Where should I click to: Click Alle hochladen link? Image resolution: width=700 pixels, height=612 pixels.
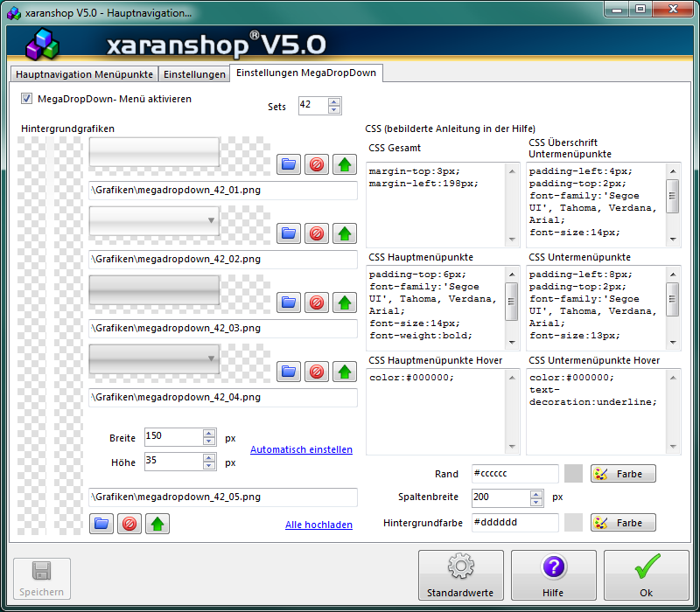(318, 525)
